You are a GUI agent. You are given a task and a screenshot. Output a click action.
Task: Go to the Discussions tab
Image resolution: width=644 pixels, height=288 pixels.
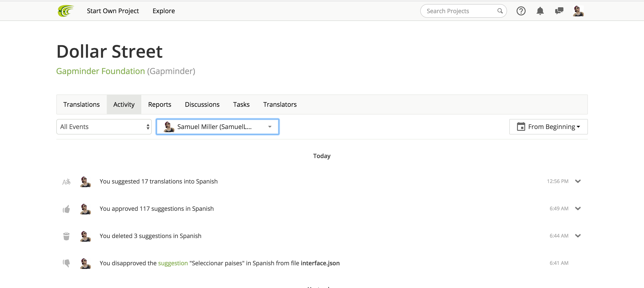coord(202,104)
